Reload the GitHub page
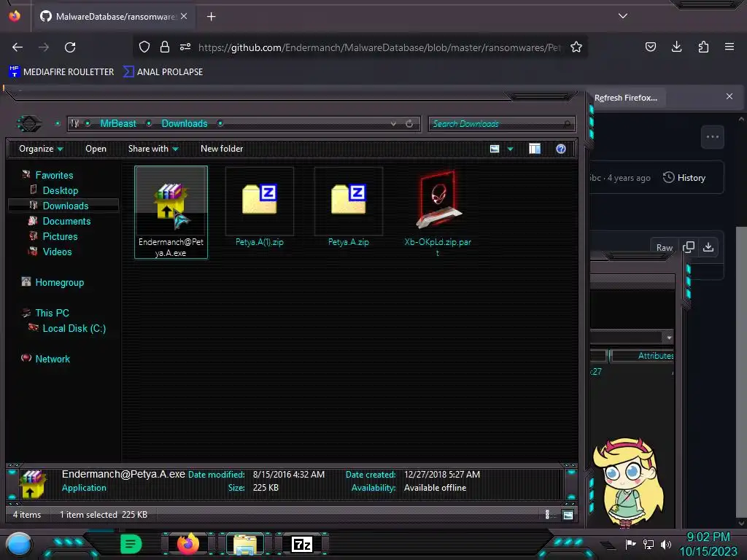 point(70,47)
